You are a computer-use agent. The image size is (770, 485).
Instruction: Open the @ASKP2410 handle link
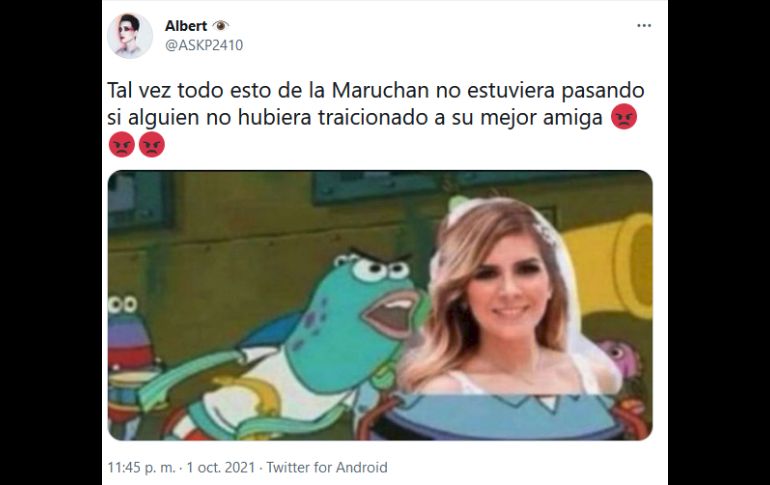click(204, 45)
